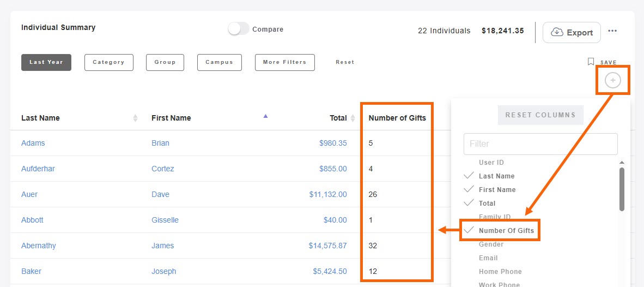Click the plus icon to add columns
The height and width of the screenshot is (287, 644).
tap(612, 81)
